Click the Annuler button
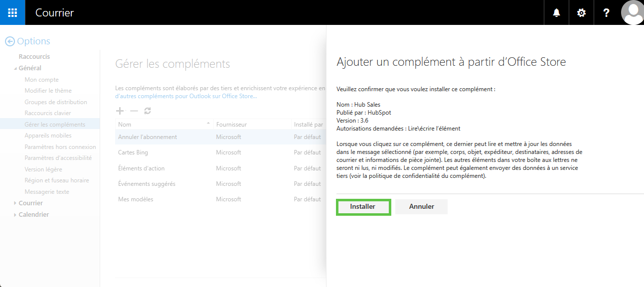Image resolution: width=644 pixels, height=287 pixels. [421, 207]
